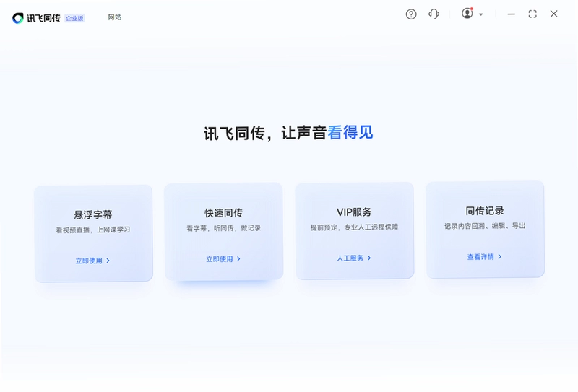Click text 看字幕，听同传，做记录
578x392 pixels.
coord(224,228)
